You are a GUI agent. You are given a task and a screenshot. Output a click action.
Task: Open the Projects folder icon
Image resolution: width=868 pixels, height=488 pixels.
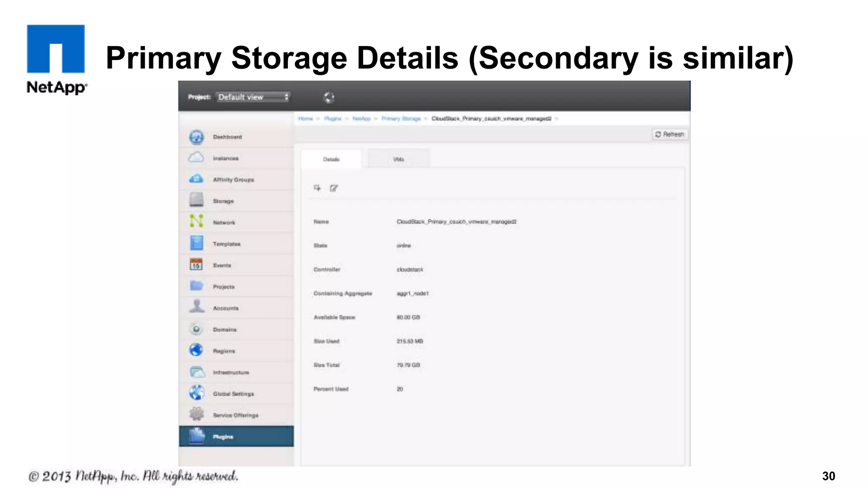coord(196,286)
